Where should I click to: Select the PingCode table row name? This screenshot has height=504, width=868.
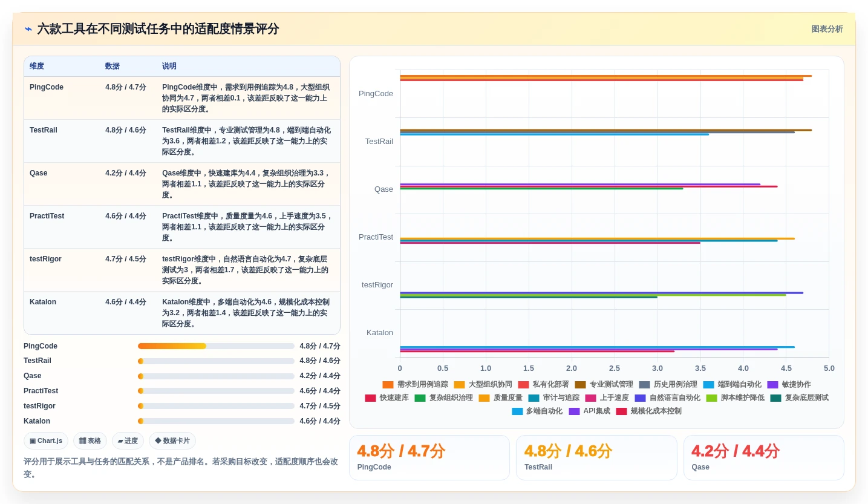pyautogui.click(x=47, y=87)
